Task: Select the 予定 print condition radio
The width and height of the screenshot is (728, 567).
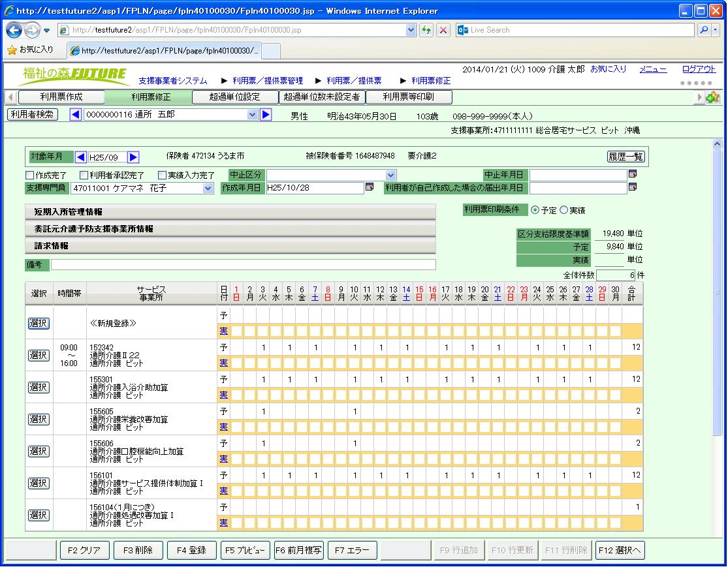Action: (535, 210)
